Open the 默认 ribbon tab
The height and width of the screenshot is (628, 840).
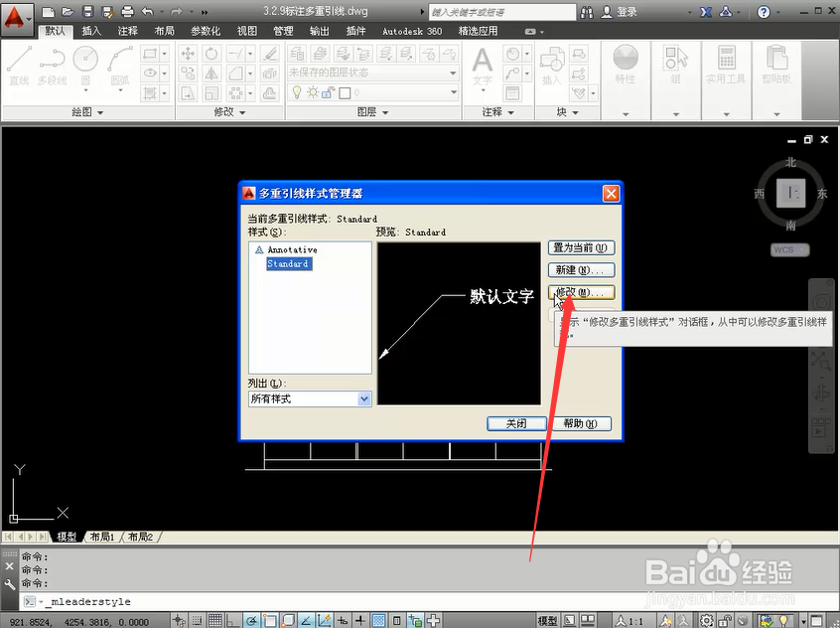[55, 31]
